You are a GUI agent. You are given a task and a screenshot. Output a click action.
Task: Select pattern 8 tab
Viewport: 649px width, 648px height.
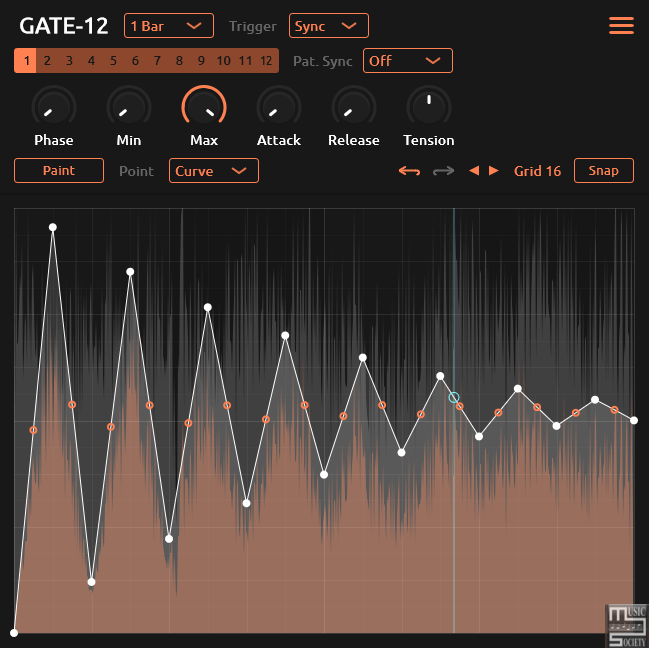(x=179, y=61)
